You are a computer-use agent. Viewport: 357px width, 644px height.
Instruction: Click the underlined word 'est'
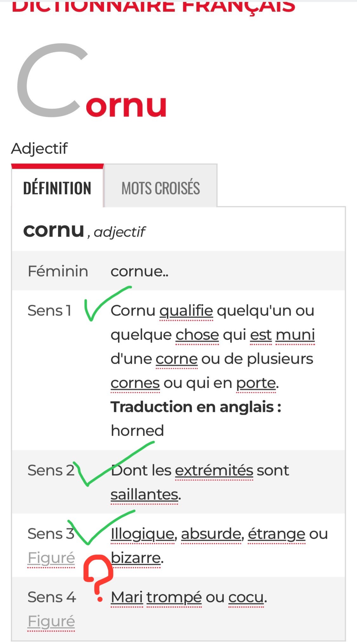(261, 335)
